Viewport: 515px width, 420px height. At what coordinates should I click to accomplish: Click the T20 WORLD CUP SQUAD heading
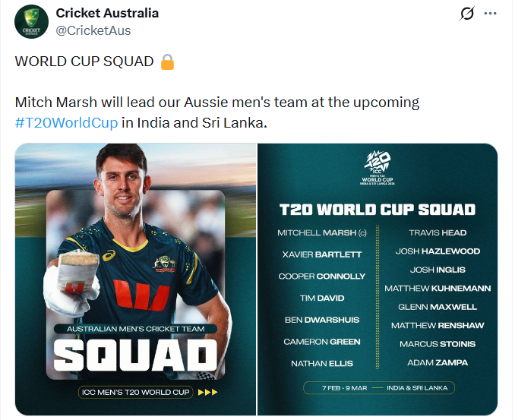(378, 210)
